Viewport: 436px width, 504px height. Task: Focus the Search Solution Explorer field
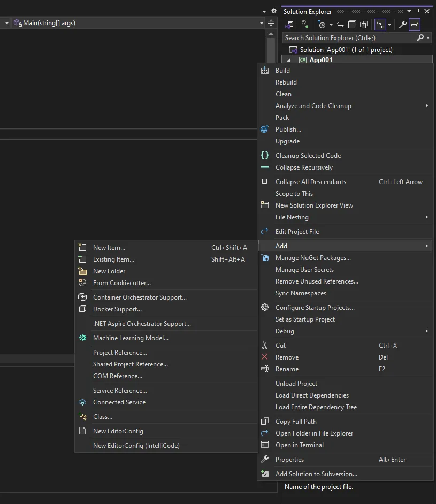click(349, 38)
